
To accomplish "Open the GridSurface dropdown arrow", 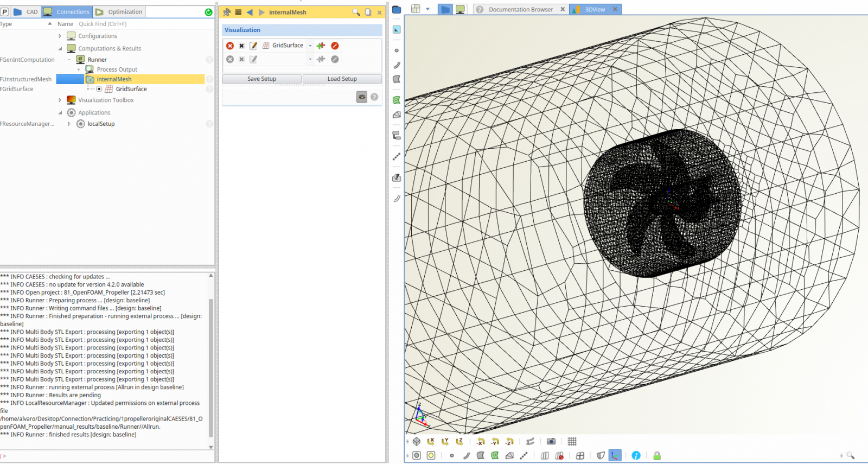I will click(310, 46).
